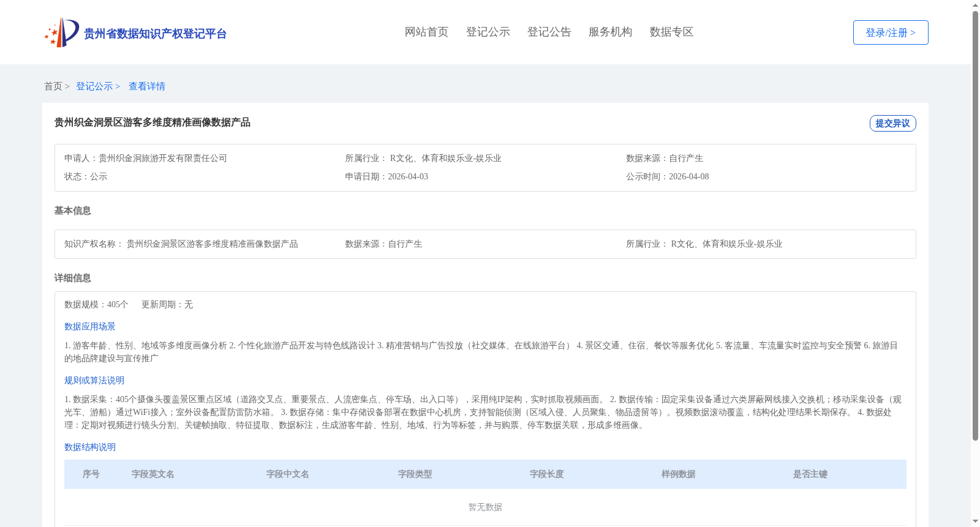Click the 数据规模：405个 text

point(96,304)
